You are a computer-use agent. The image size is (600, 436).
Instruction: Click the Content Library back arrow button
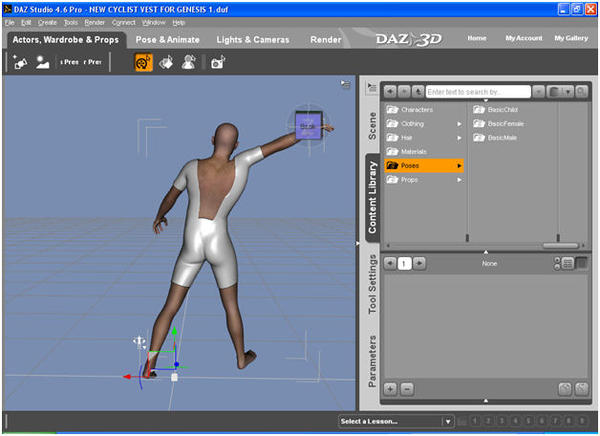click(390, 92)
